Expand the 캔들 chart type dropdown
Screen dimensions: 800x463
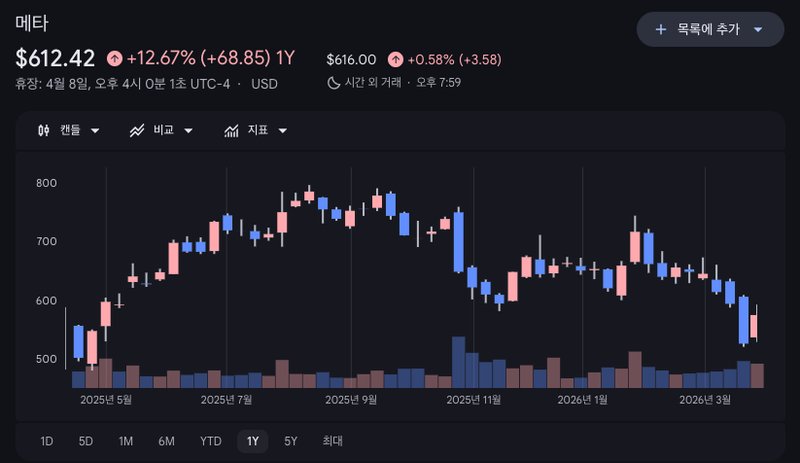pos(95,131)
